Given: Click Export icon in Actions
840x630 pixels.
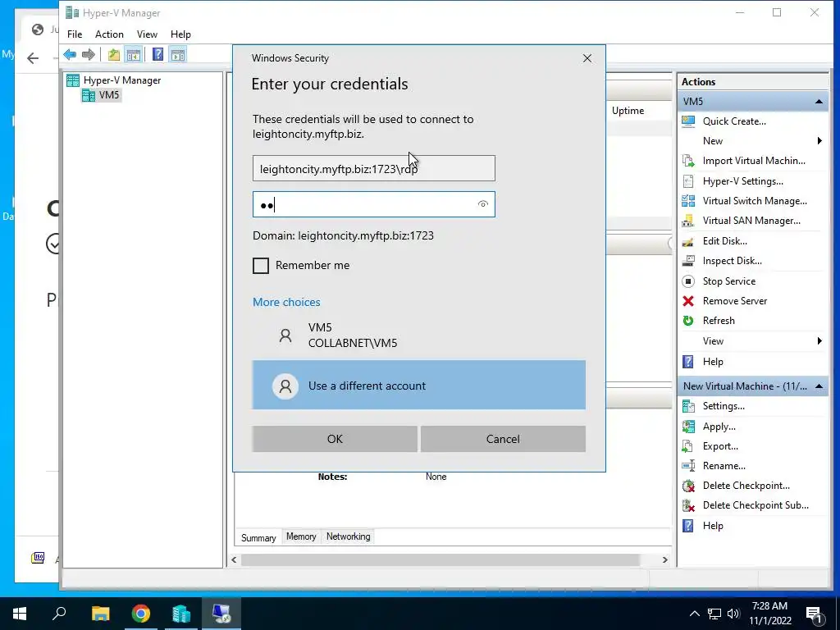Looking at the screenshot, I should (688, 446).
